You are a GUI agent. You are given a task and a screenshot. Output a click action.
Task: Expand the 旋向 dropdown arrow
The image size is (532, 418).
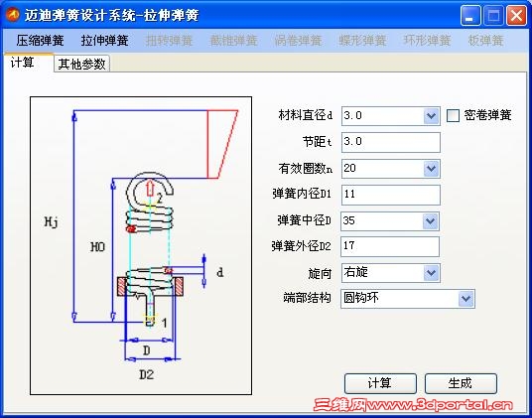click(431, 273)
